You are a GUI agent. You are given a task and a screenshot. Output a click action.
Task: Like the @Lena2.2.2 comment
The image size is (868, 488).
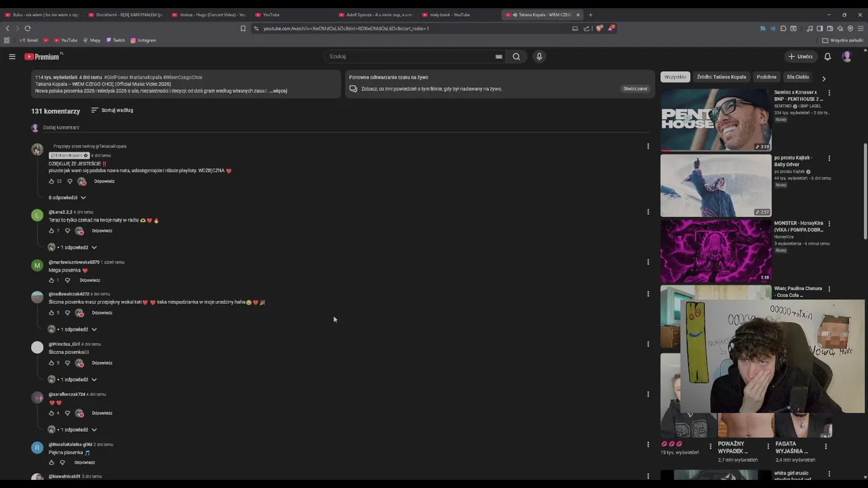pyautogui.click(x=52, y=230)
